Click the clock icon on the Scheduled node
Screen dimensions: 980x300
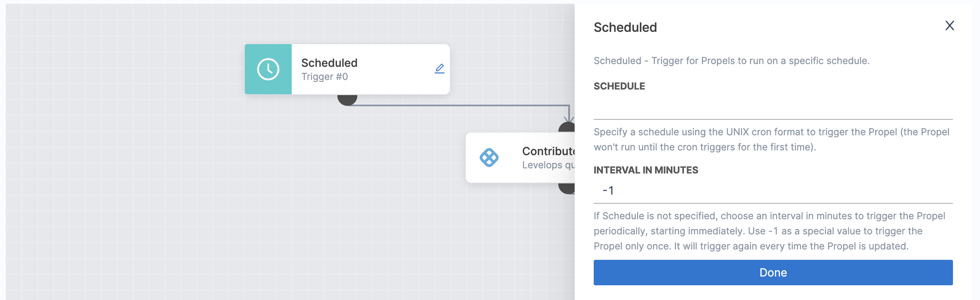(x=268, y=69)
